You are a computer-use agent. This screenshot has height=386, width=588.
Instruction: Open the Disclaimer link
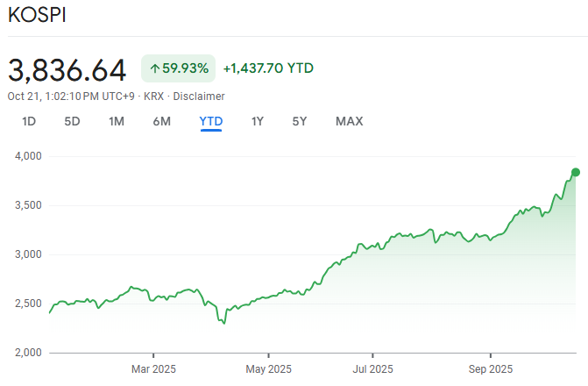click(198, 96)
